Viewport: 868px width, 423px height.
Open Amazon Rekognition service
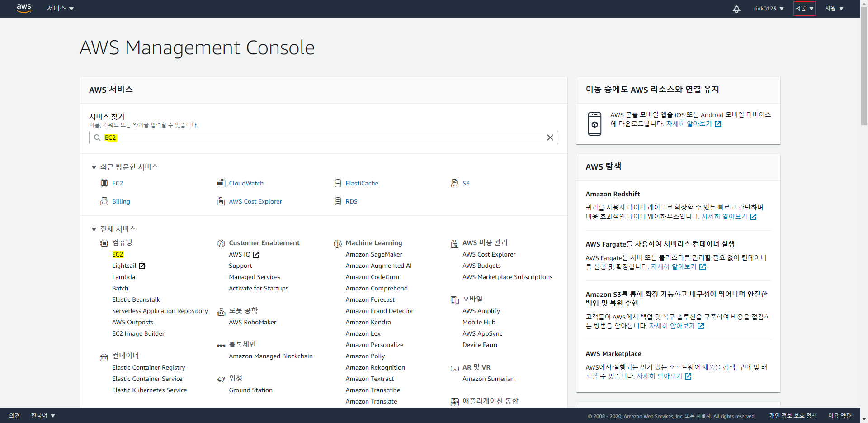[x=375, y=367]
